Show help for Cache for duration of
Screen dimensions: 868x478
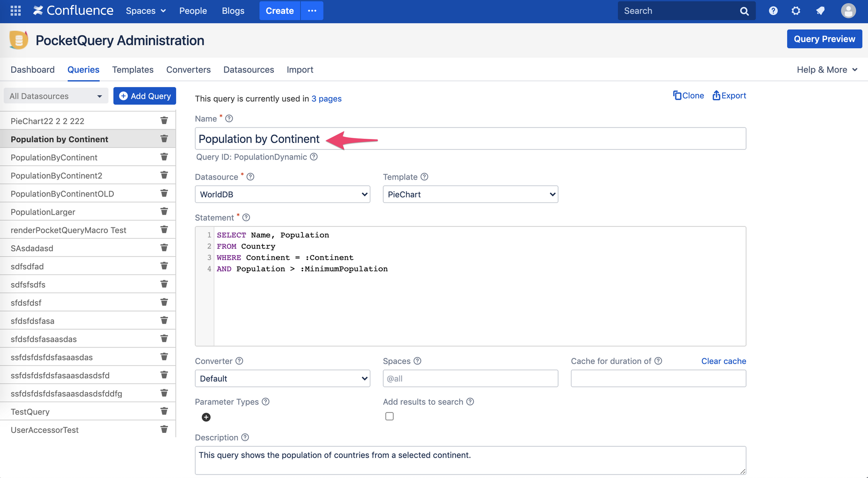coord(658,361)
